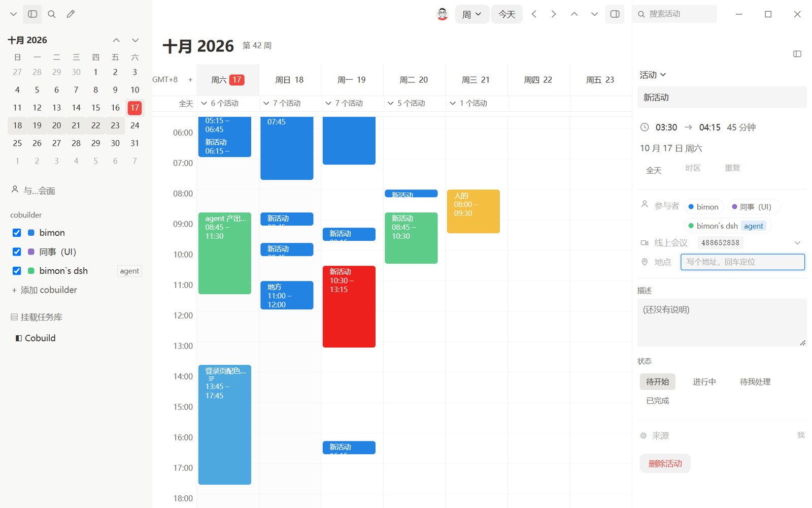Uncheck the 同事 (UI) calendar checkbox
Screen dimensions: 812x508
pyautogui.click(x=17, y=251)
